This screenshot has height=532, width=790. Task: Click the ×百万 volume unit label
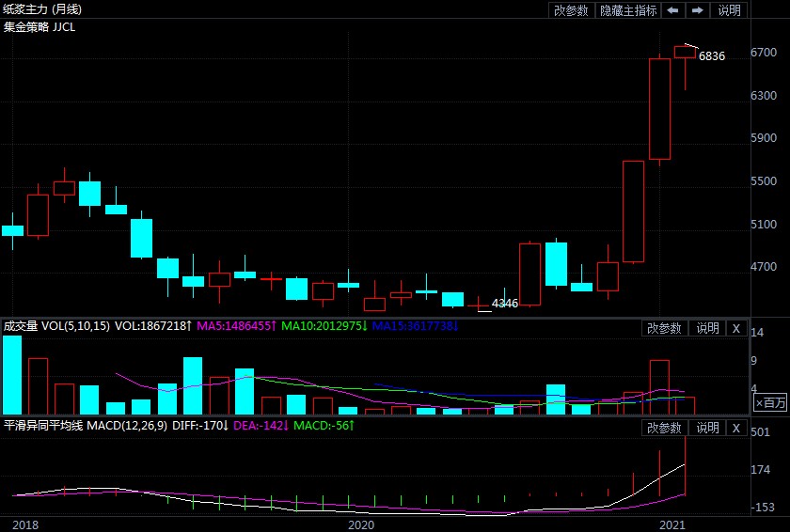[770, 402]
